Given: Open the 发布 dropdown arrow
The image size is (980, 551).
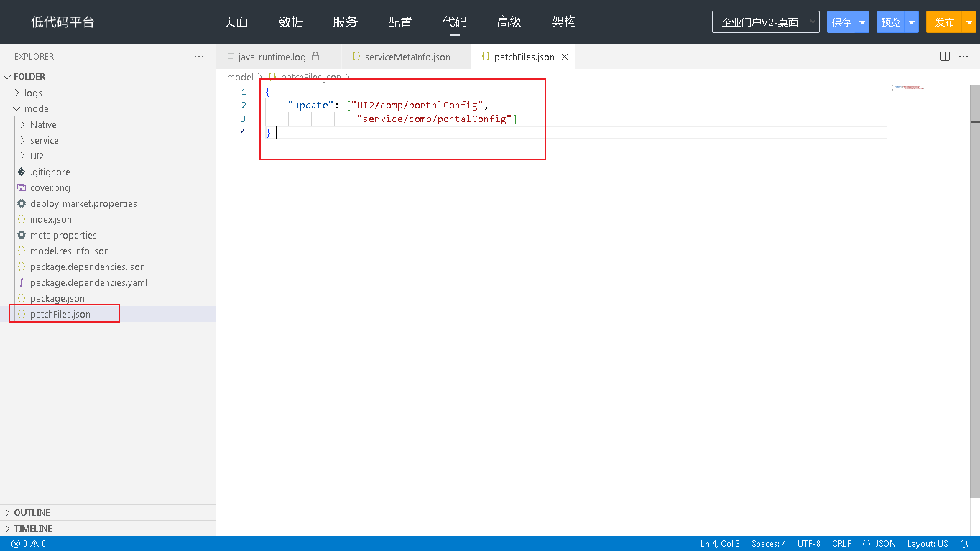Looking at the screenshot, I should (969, 22).
